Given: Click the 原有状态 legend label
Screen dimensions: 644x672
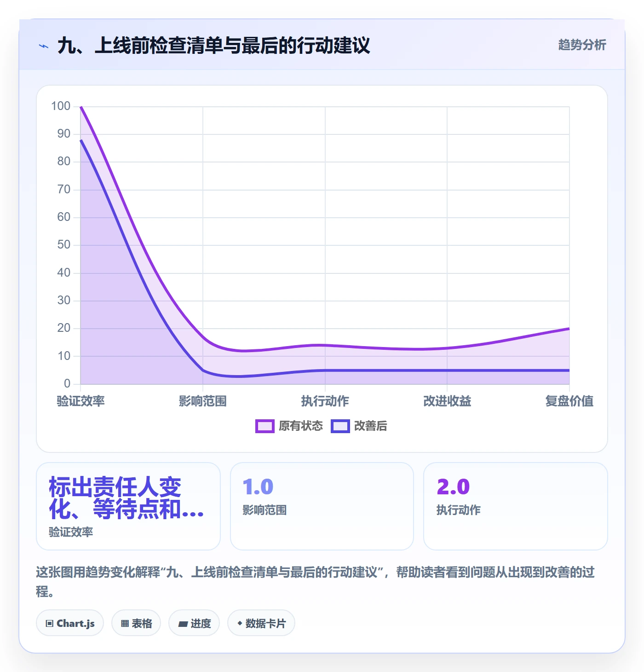Looking at the screenshot, I should pos(301,426).
